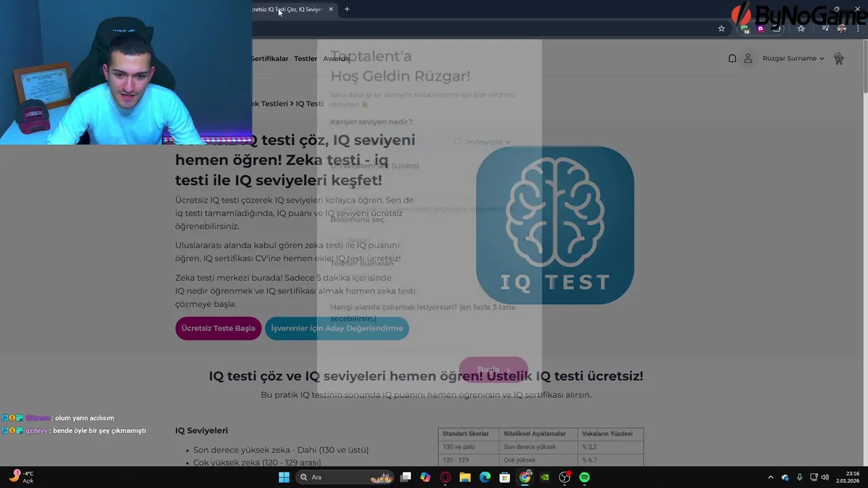
Task: Open Microsoft Store from the taskbar
Action: (505, 477)
